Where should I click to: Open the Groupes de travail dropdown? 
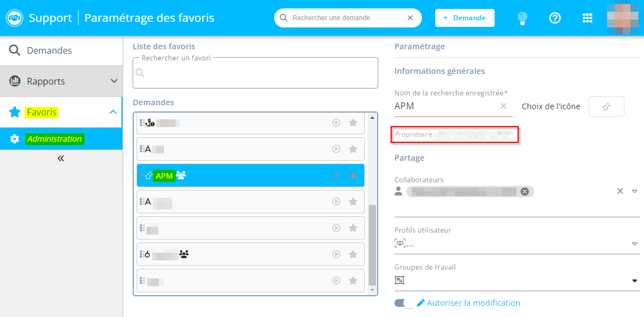click(634, 280)
